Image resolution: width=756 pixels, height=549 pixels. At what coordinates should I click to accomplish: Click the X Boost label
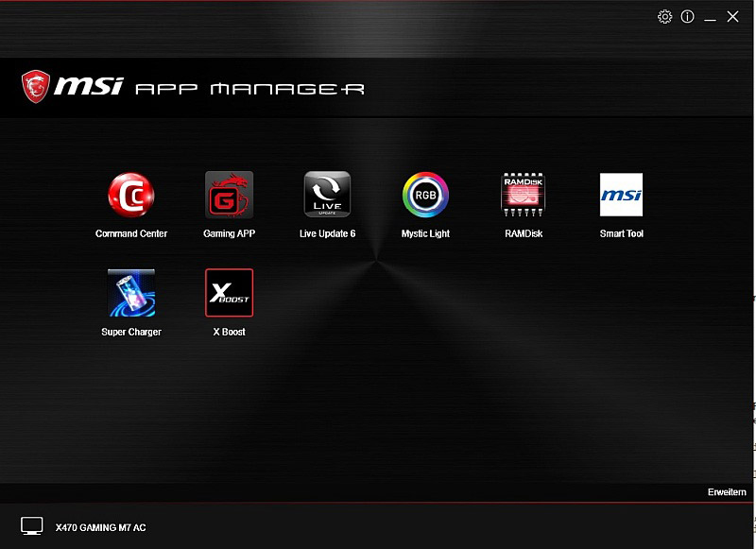(229, 332)
